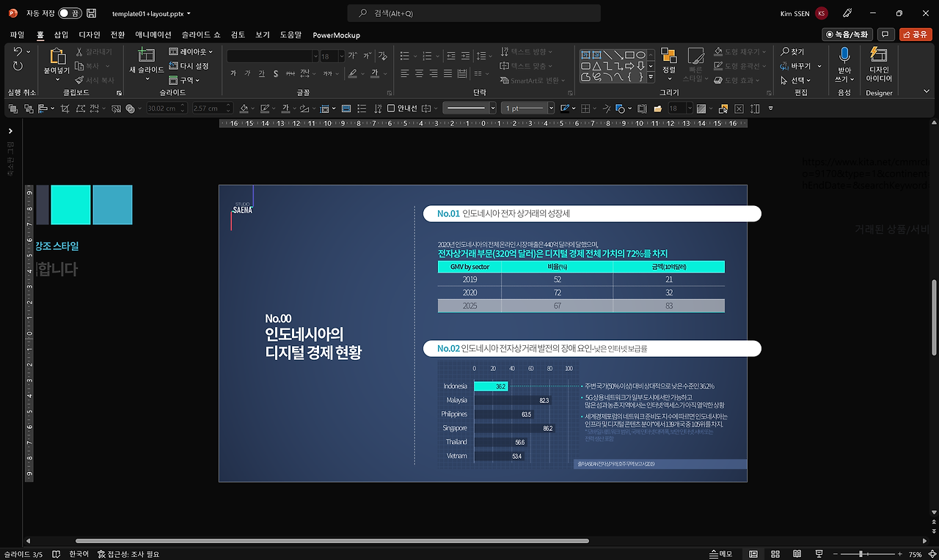Open the 슬라이드 쇼 tab
The height and width of the screenshot is (560, 939).
point(201,34)
